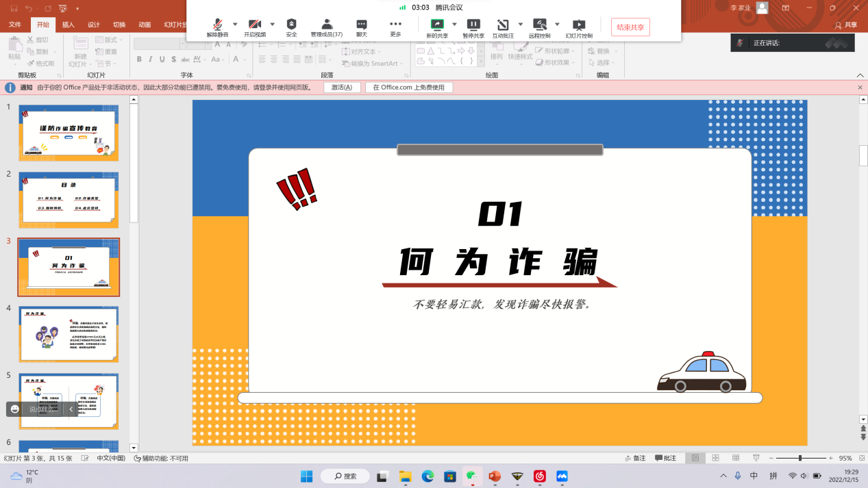Start the camera video (开启视频)
The image size is (868, 488).
point(254,26)
